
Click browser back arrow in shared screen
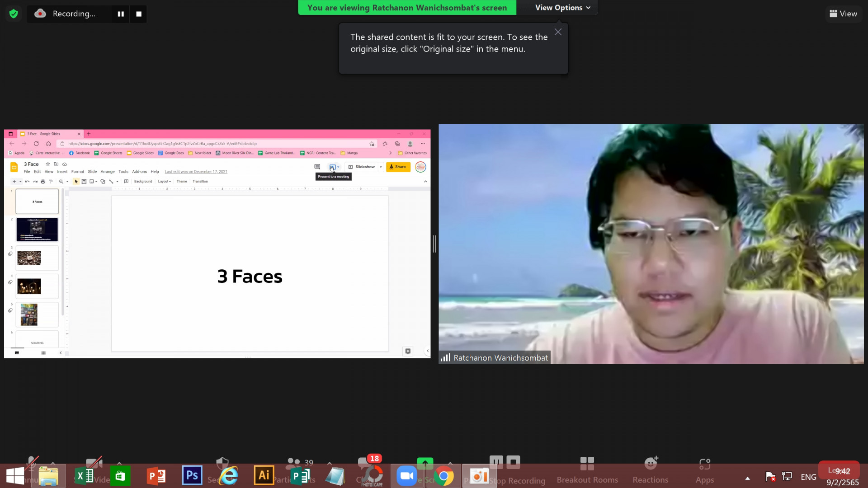tap(12, 144)
